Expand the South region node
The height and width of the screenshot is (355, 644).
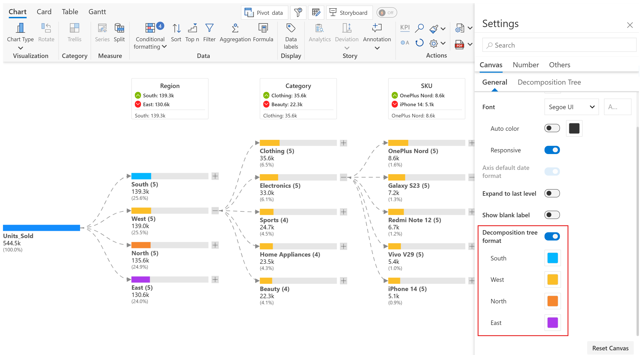tap(215, 176)
